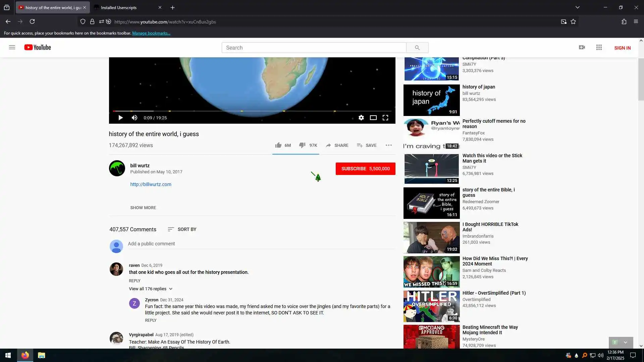Screen dimensions: 644x362
Task: Open Firefox application menu button
Action: 636,22
